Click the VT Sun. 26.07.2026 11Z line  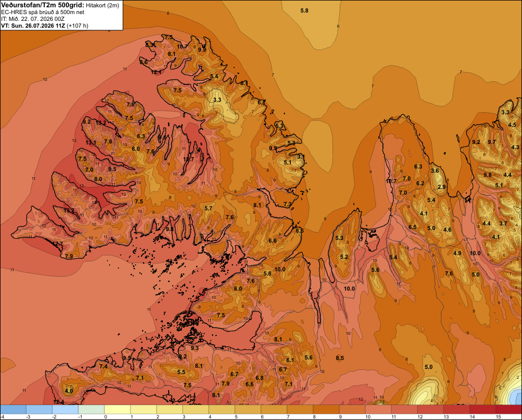(x=44, y=26)
